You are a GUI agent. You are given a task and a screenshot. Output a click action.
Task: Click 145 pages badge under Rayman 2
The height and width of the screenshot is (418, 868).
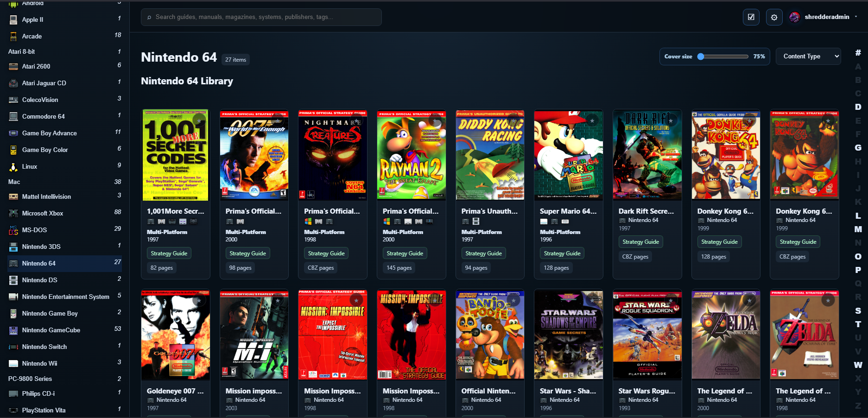click(x=399, y=268)
